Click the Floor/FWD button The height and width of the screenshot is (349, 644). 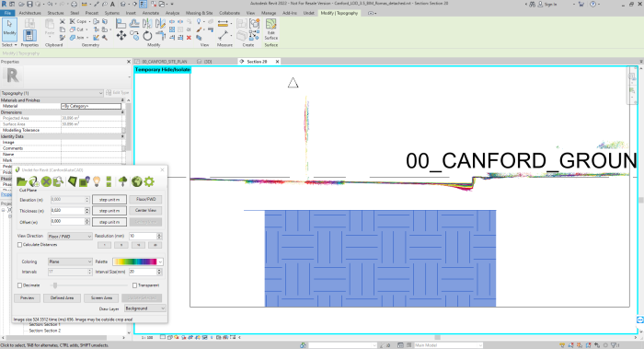tap(145, 200)
